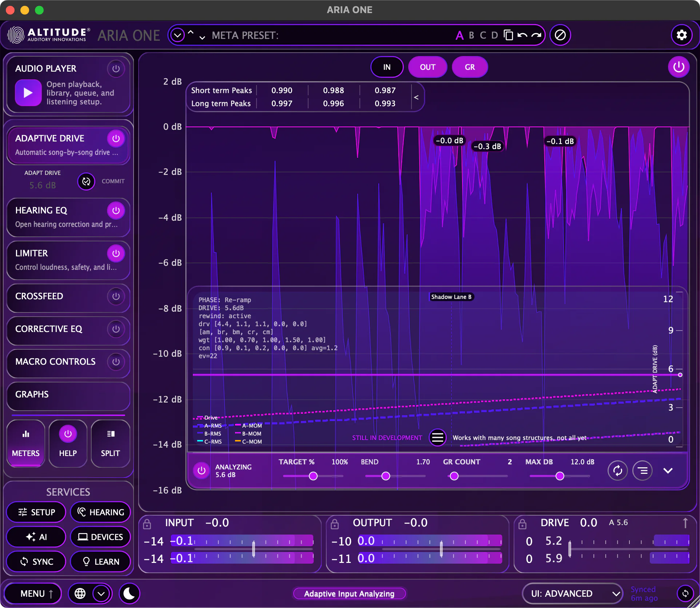This screenshot has width=700, height=608.
Task: Click the Setup service button
Action: pyautogui.click(x=36, y=512)
